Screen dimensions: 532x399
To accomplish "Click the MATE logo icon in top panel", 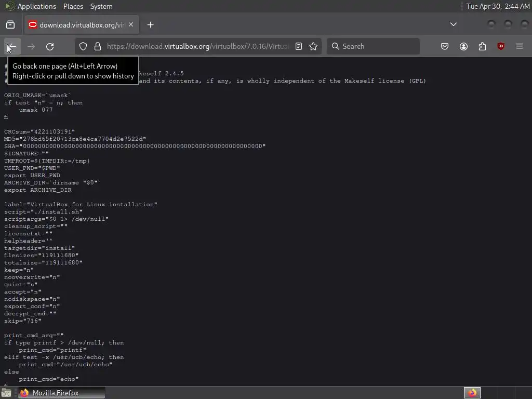I will [x=10, y=6].
